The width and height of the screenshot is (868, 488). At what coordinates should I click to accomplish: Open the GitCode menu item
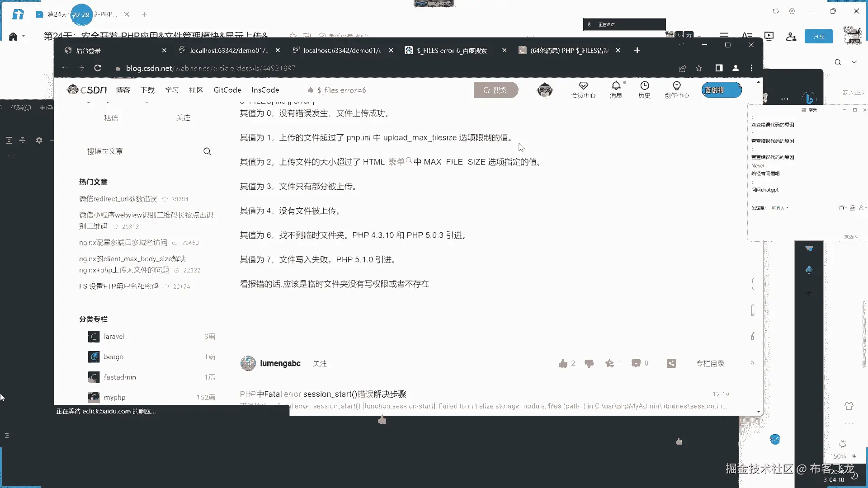[x=227, y=90]
